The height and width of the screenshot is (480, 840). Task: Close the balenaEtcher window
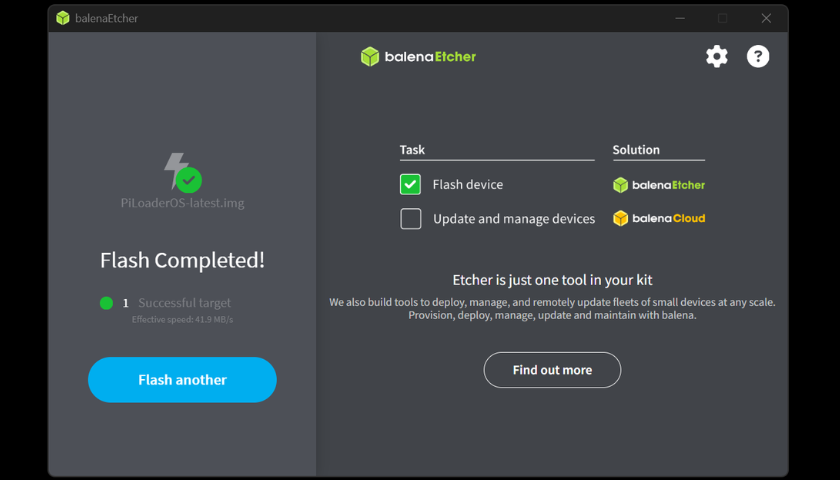[766, 18]
